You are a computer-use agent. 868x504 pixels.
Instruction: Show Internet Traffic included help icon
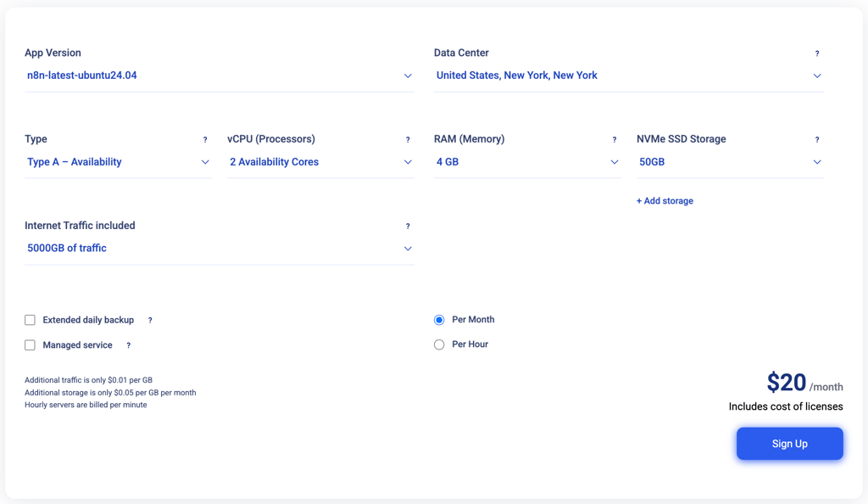(408, 227)
